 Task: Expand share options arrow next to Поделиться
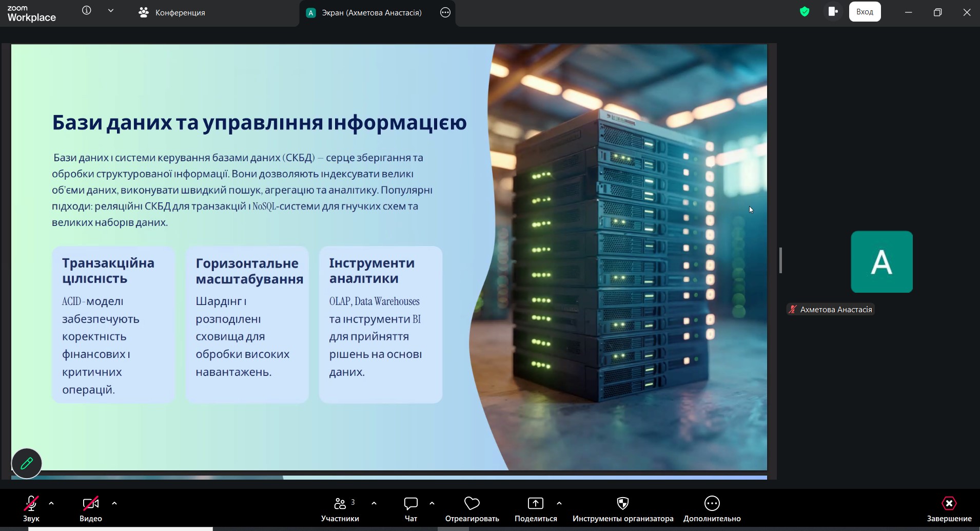point(559,503)
